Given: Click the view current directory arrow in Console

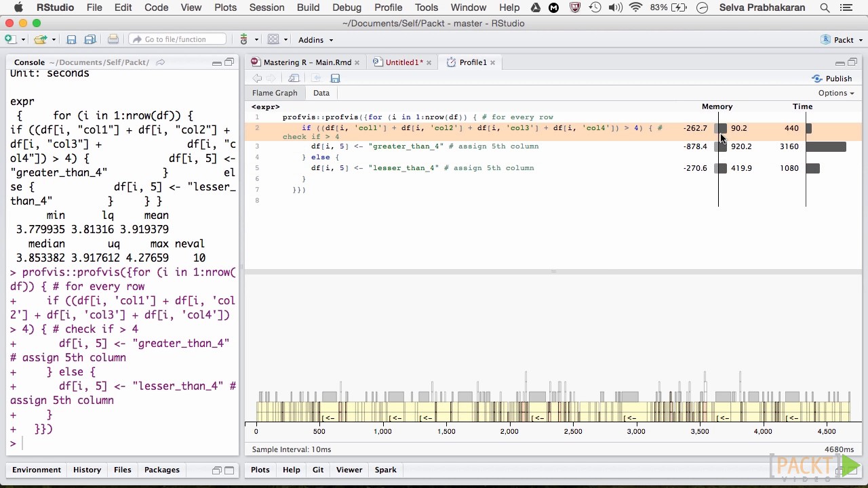Looking at the screenshot, I should [x=161, y=62].
